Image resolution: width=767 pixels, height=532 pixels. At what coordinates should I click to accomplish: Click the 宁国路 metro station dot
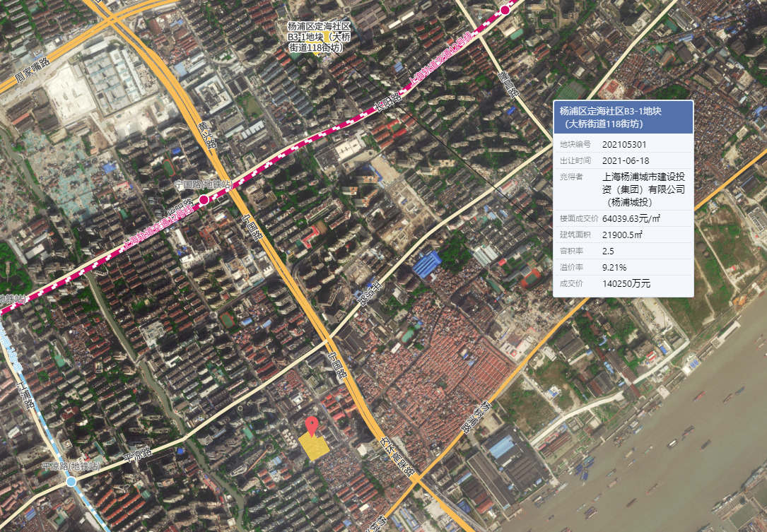[x=204, y=200]
